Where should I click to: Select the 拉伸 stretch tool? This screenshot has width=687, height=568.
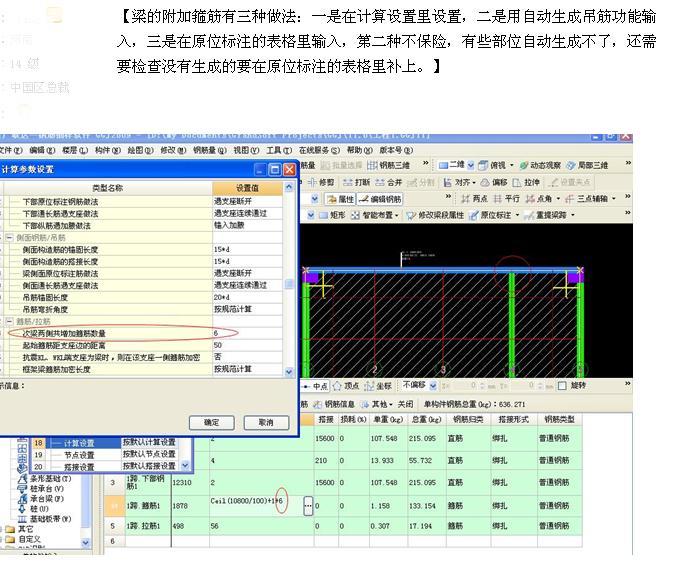click(x=526, y=182)
